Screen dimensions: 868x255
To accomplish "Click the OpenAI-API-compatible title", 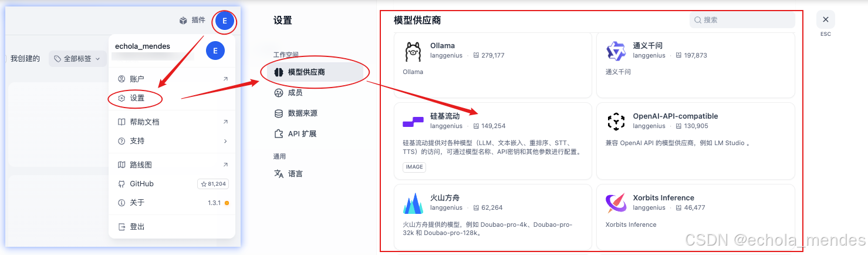I will click(x=676, y=116).
